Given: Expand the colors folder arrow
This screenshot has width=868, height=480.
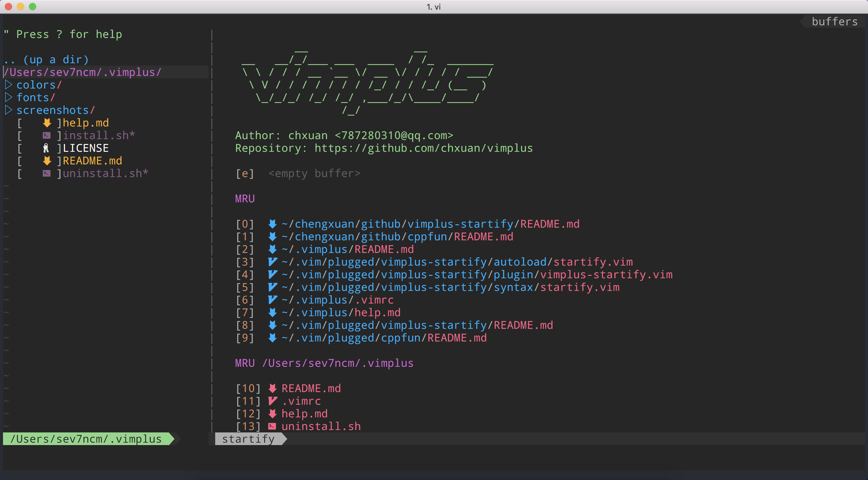Looking at the screenshot, I should pyautogui.click(x=9, y=85).
